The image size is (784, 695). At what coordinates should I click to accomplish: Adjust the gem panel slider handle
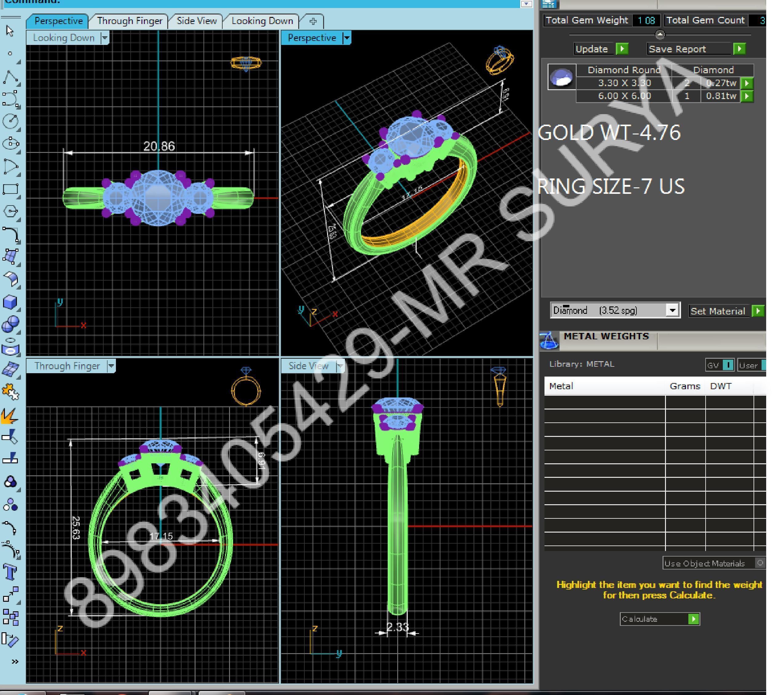coord(660,35)
